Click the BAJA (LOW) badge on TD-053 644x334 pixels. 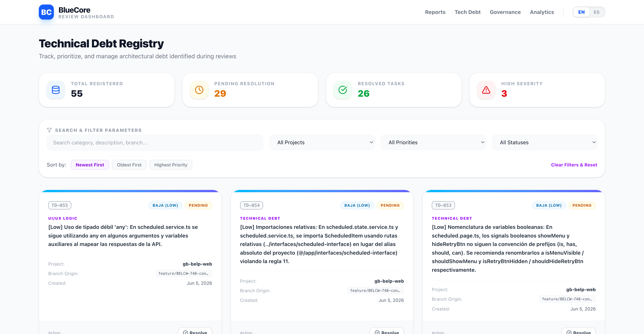pos(549,205)
